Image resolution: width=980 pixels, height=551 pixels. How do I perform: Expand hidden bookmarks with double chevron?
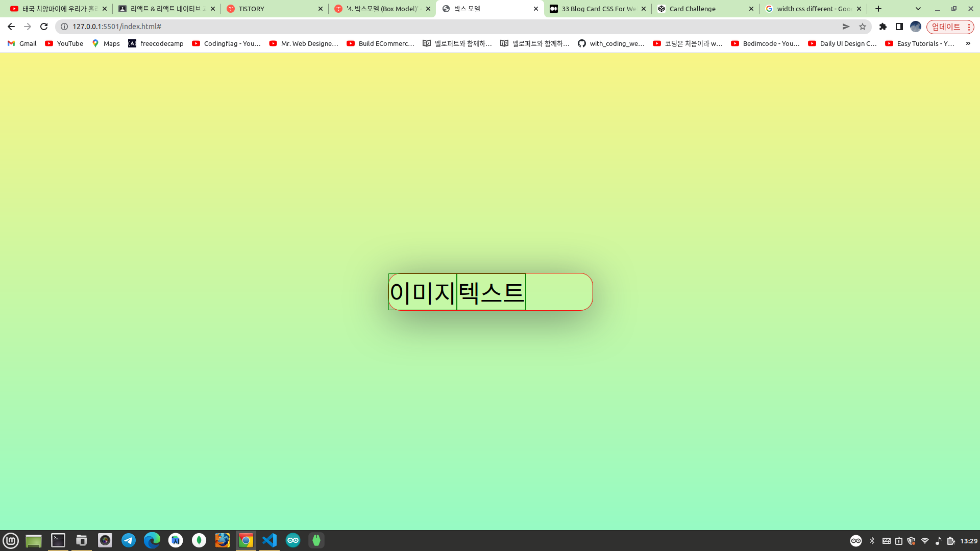click(x=968, y=43)
